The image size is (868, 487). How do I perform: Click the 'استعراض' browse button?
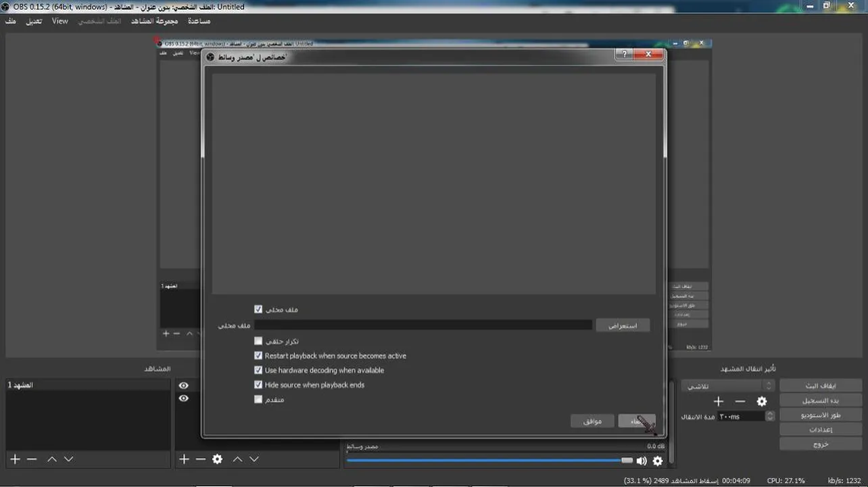623,326
